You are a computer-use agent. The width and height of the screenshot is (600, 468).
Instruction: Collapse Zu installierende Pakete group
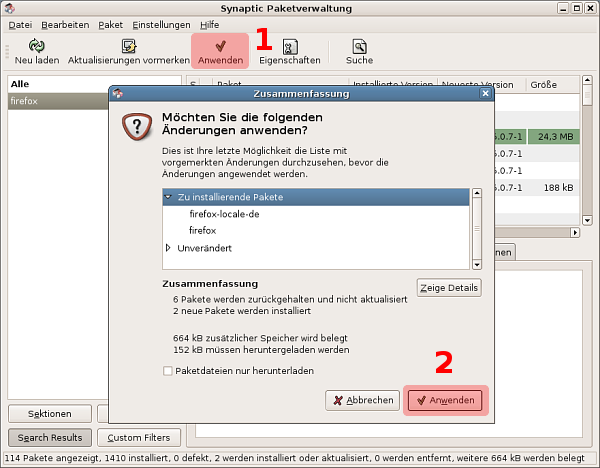(x=168, y=197)
